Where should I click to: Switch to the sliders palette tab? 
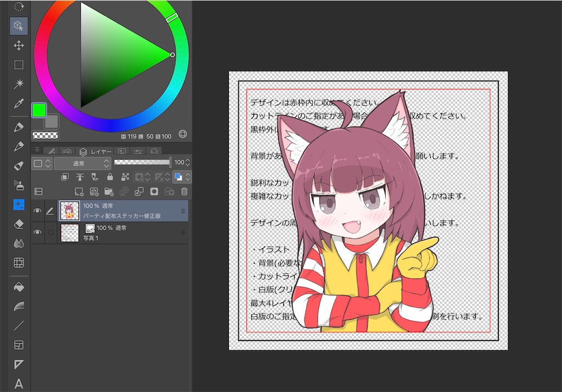click(138, 151)
